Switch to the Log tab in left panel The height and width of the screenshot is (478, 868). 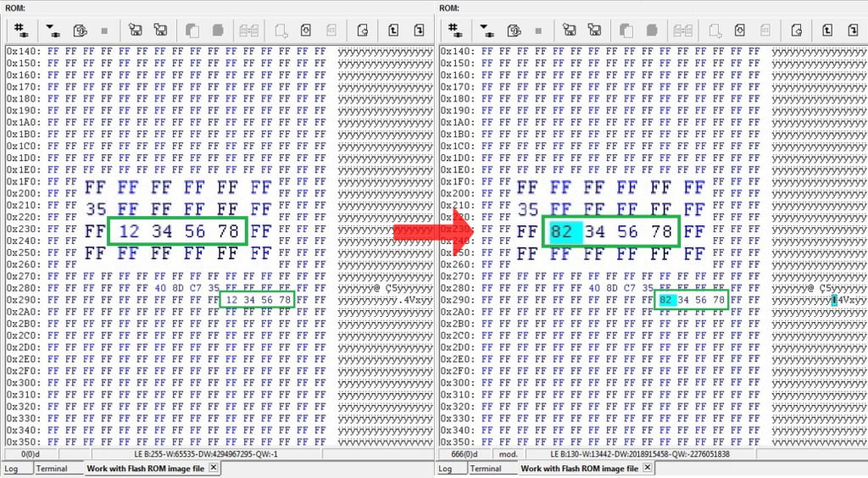(x=12, y=469)
